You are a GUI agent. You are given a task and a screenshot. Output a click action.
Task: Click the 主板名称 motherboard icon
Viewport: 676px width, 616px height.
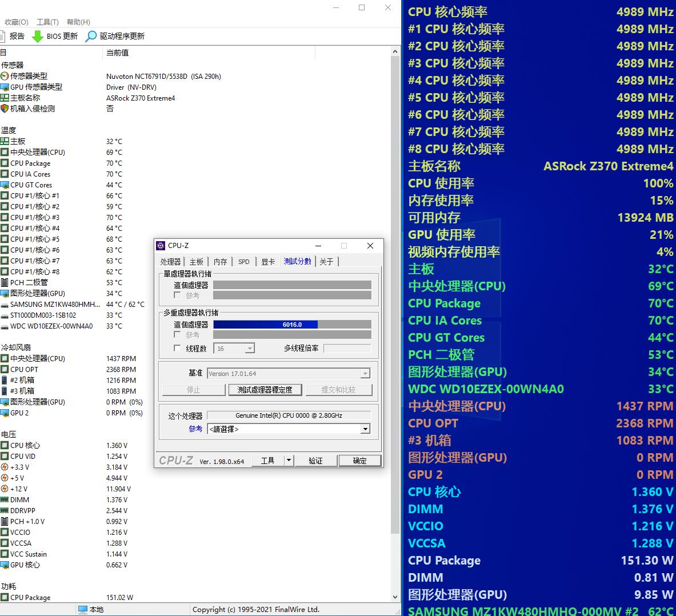(5, 98)
